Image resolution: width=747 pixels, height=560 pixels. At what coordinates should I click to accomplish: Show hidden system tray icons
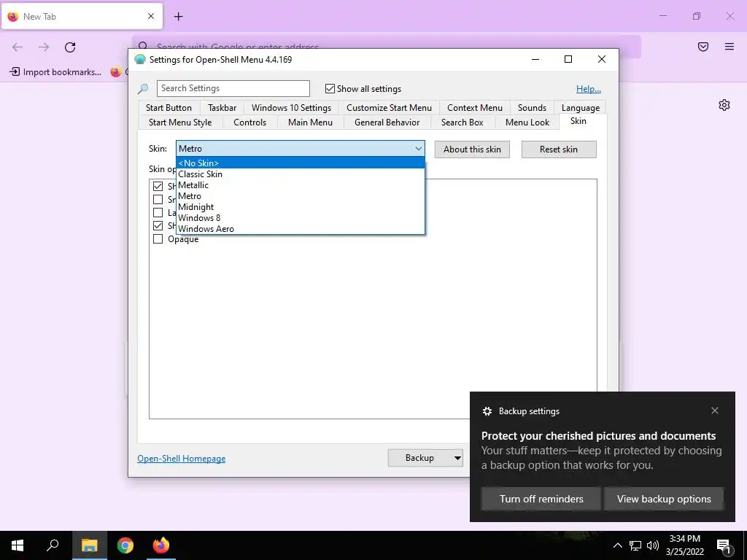617,545
